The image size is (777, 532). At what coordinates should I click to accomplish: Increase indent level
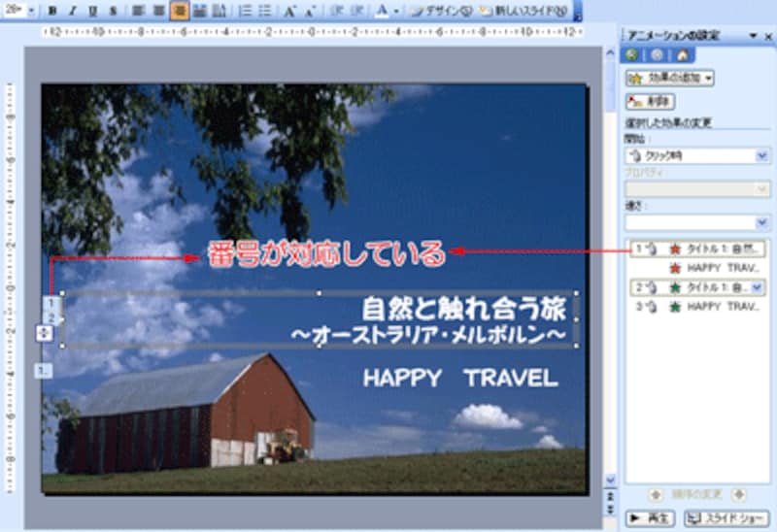[x=357, y=11]
